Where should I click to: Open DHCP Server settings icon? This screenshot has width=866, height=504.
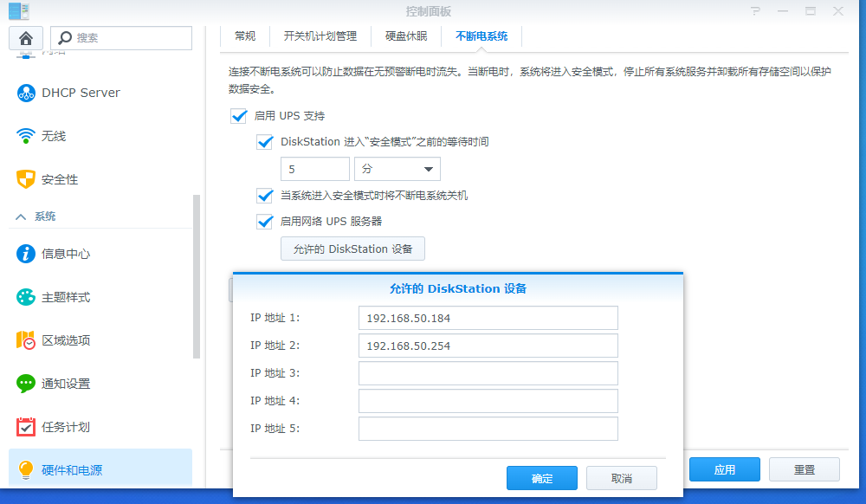[x=26, y=93]
